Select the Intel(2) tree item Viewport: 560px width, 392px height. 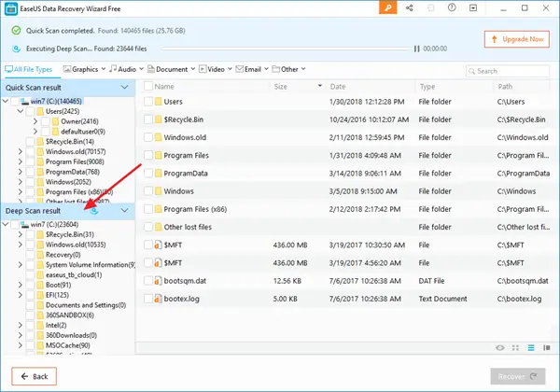point(56,325)
